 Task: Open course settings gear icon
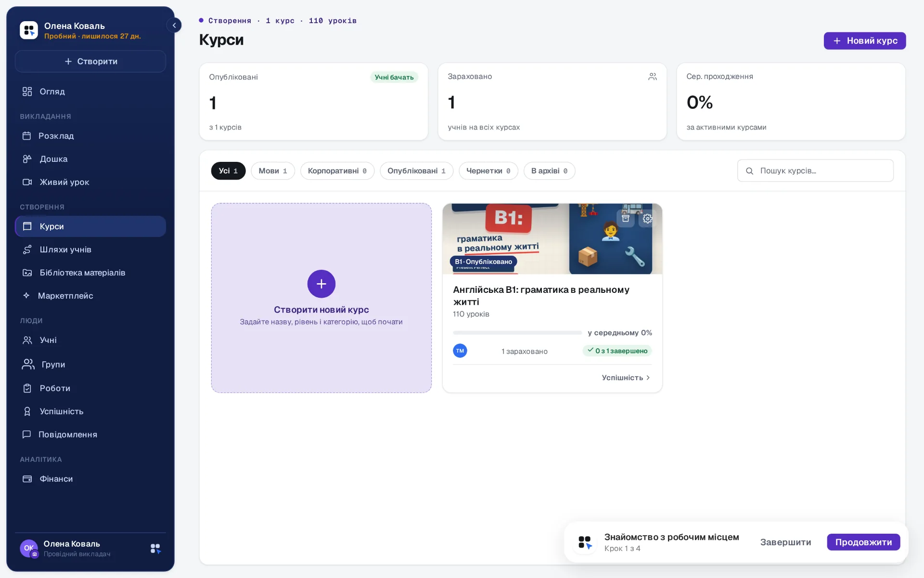point(648,218)
